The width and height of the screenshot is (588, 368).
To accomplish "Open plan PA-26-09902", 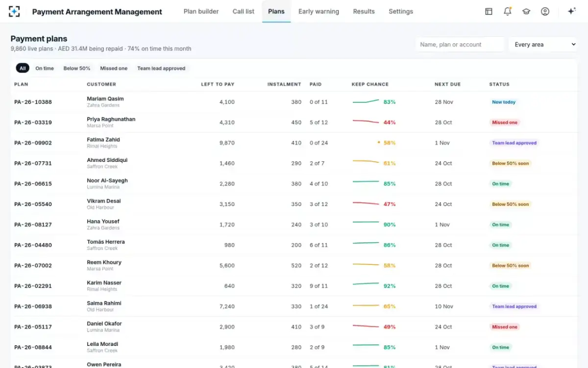I will click(33, 143).
